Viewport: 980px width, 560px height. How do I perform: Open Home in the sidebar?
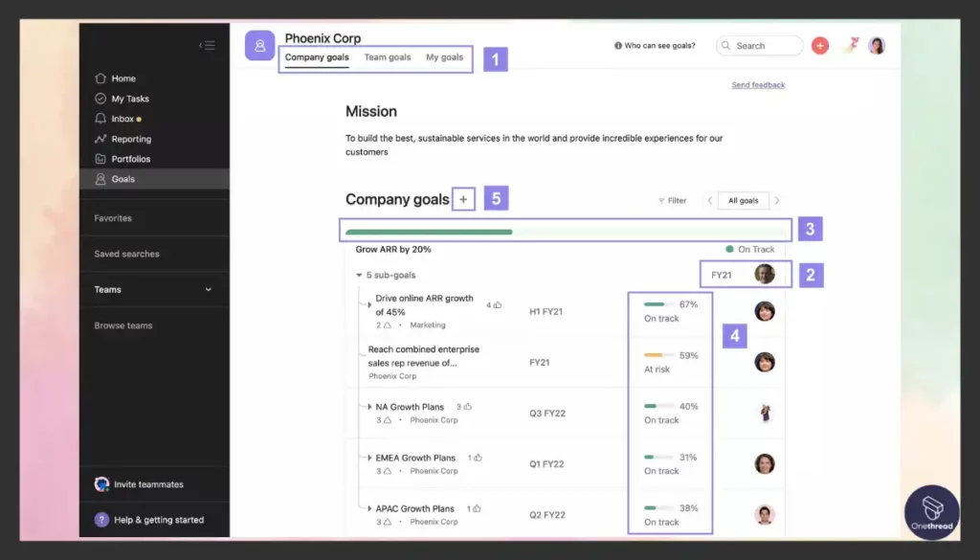coord(115,78)
